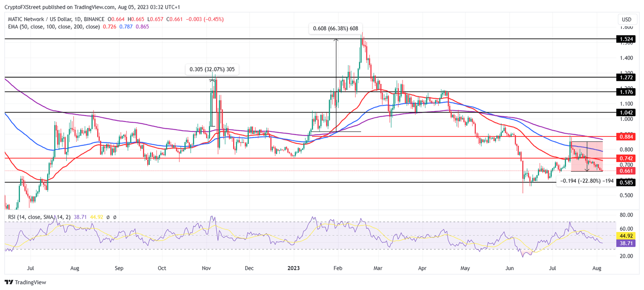Select the current price label 0.661

(626, 171)
